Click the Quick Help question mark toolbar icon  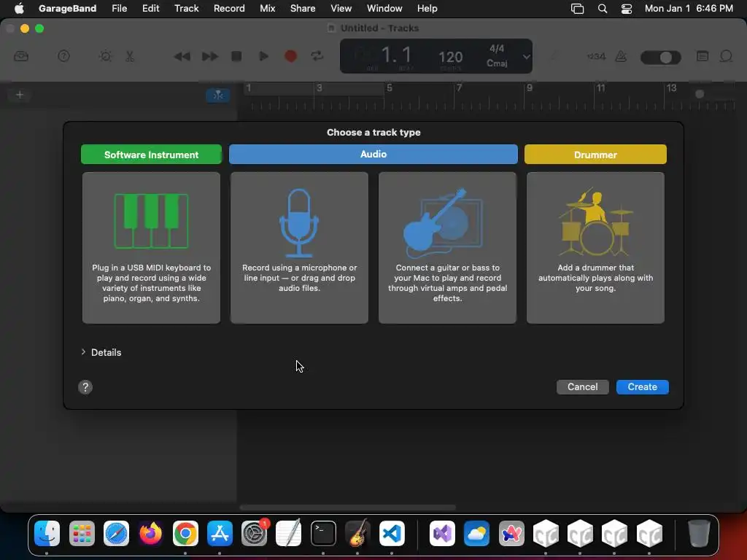pos(63,56)
